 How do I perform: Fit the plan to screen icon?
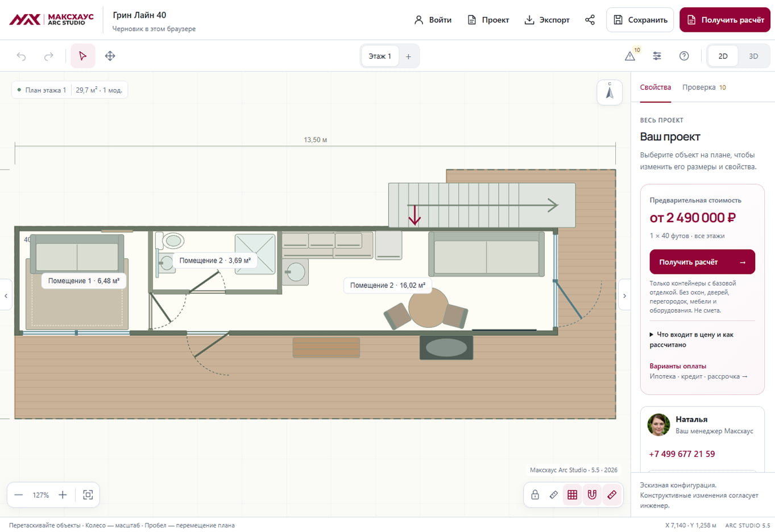(x=88, y=495)
